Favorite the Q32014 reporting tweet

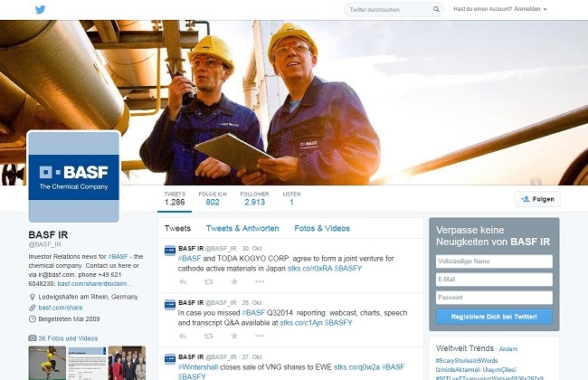pyautogui.click(x=234, y=336)
